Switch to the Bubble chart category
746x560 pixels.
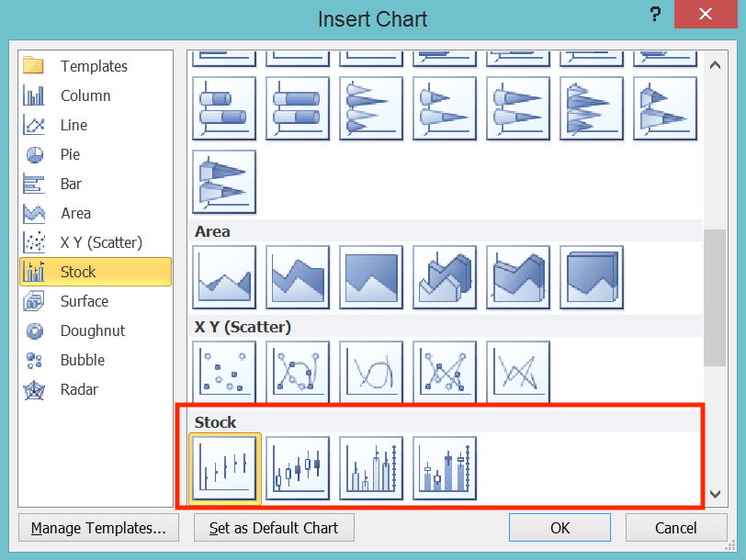(96, 361)
